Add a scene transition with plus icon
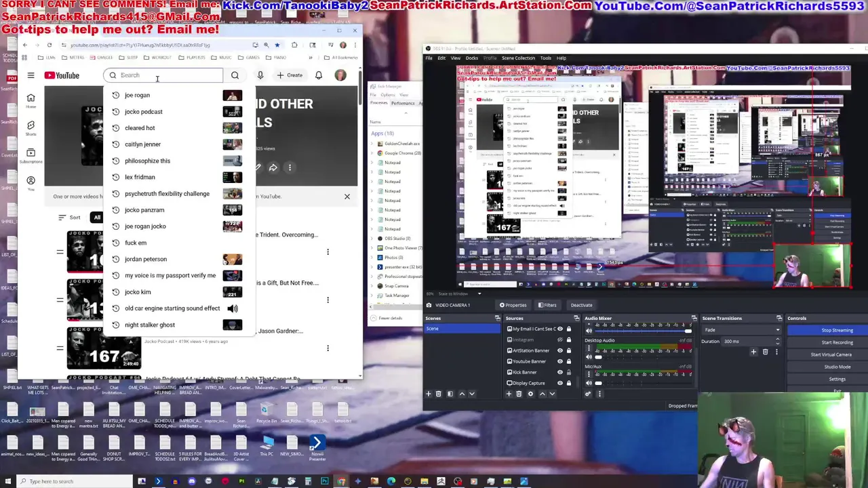This screenshot has width=868, height=488. click(753, 352)
